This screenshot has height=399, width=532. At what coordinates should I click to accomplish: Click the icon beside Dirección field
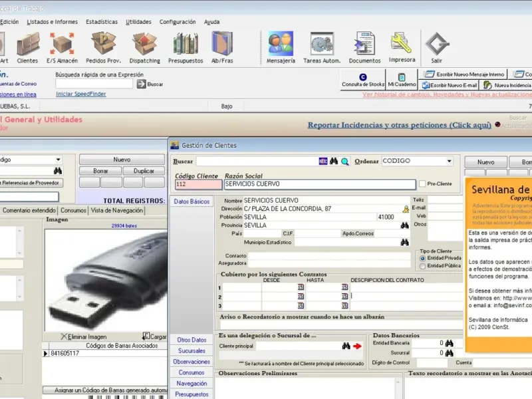406,209
